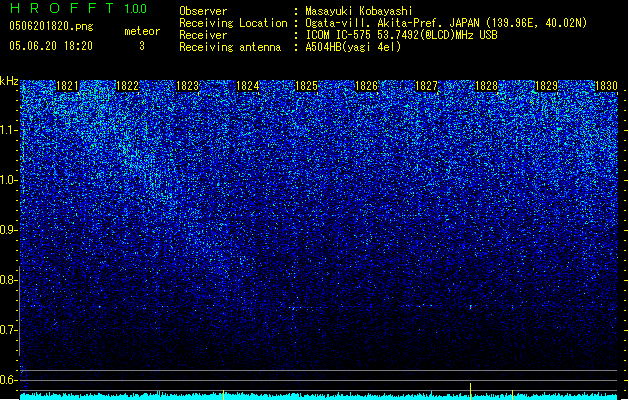Viewport: 629px width, 400px height.
Task: Click the tallest yellow meteor spike near 1828
Action: tap(470, 391)
